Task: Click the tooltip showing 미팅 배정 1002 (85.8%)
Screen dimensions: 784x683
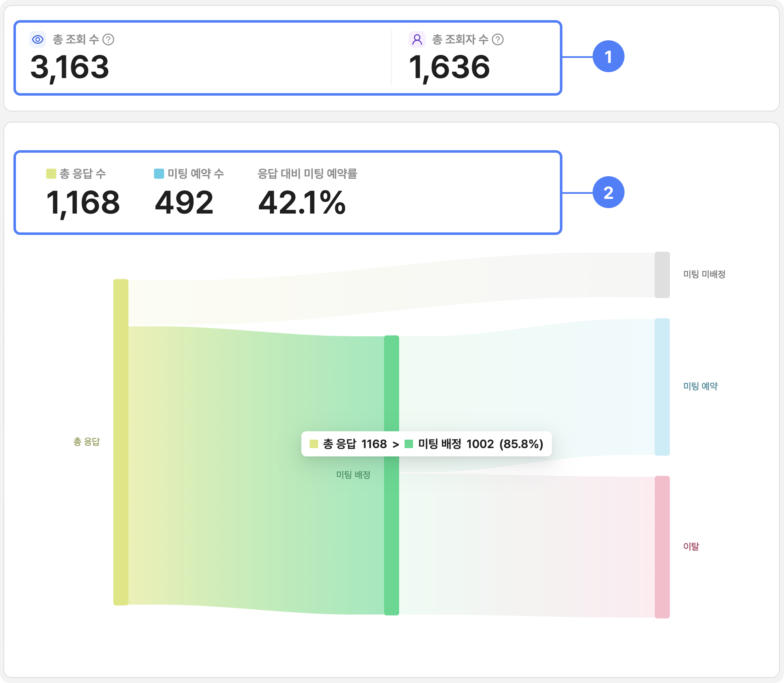Action: [x=426, y=444]
